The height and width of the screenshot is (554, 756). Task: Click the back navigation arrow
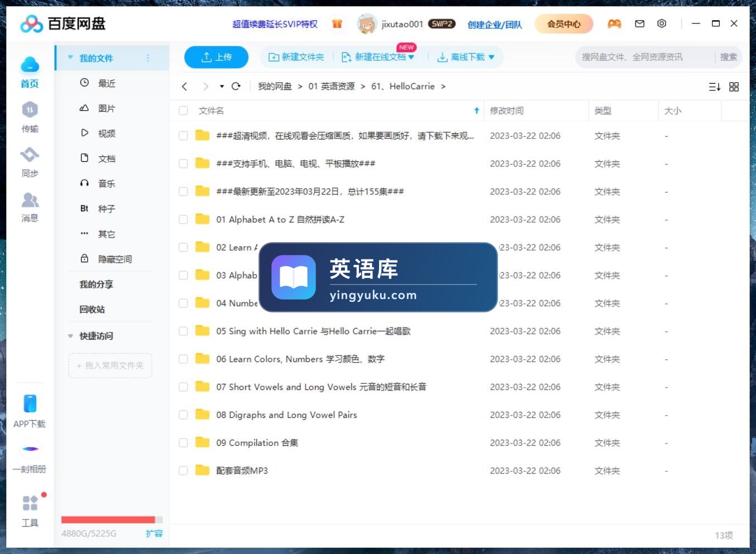(x=184, y=86)
